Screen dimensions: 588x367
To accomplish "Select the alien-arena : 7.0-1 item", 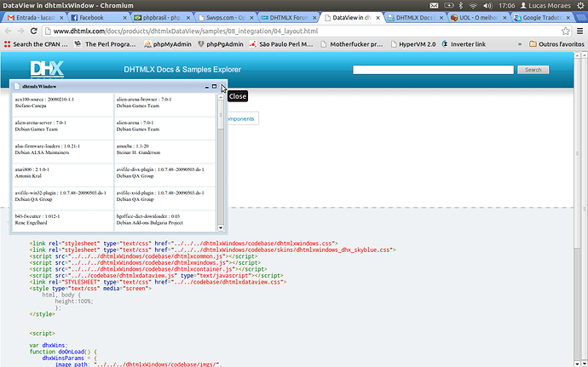I will [164, 129].
